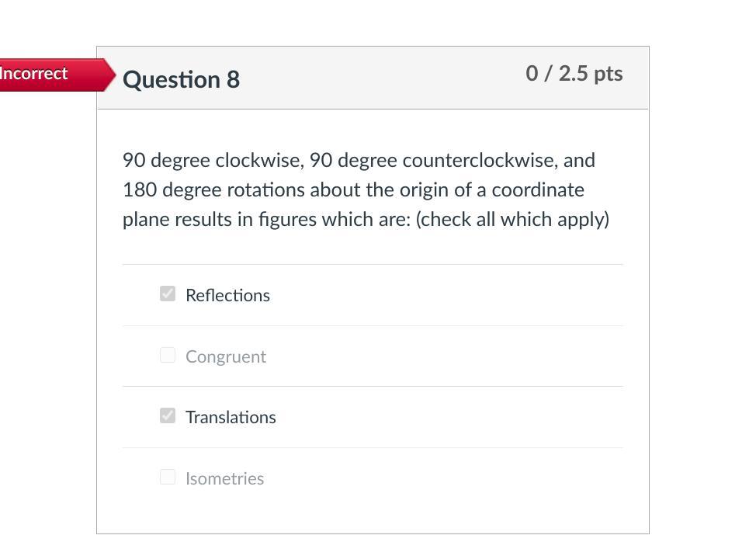Click the Question 8 heading
The image size is (756, 556).
[x=181, y=79]
